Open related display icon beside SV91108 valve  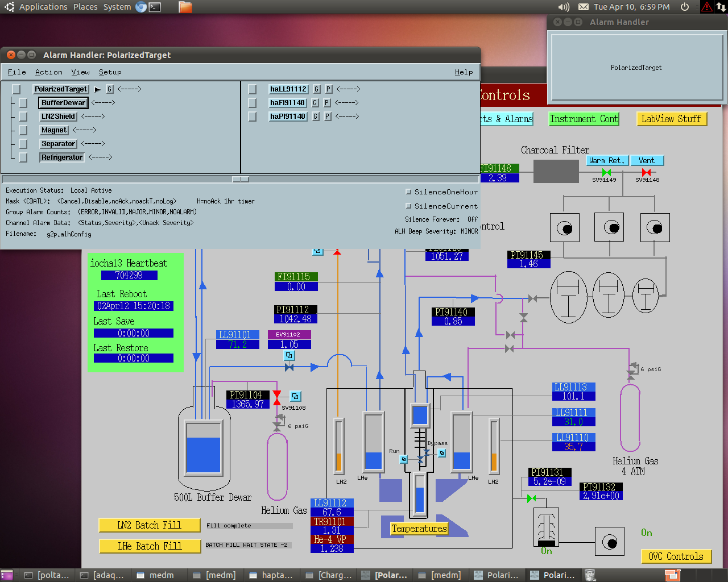[295, 396]
